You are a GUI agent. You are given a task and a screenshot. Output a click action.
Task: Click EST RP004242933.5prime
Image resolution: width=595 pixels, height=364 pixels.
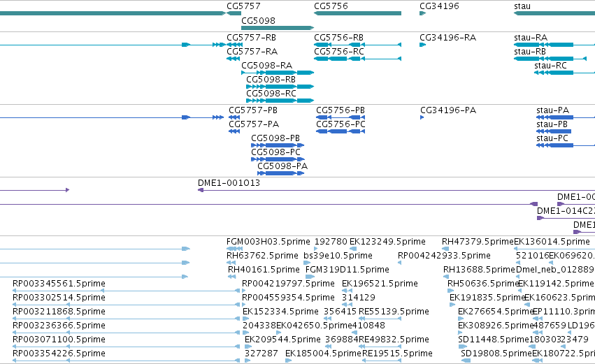pyautogui.click(x=444, y=256)
